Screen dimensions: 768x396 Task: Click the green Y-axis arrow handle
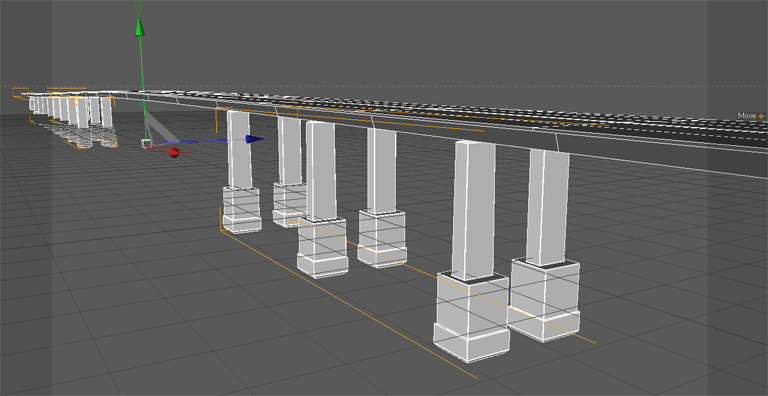point(140,27)
